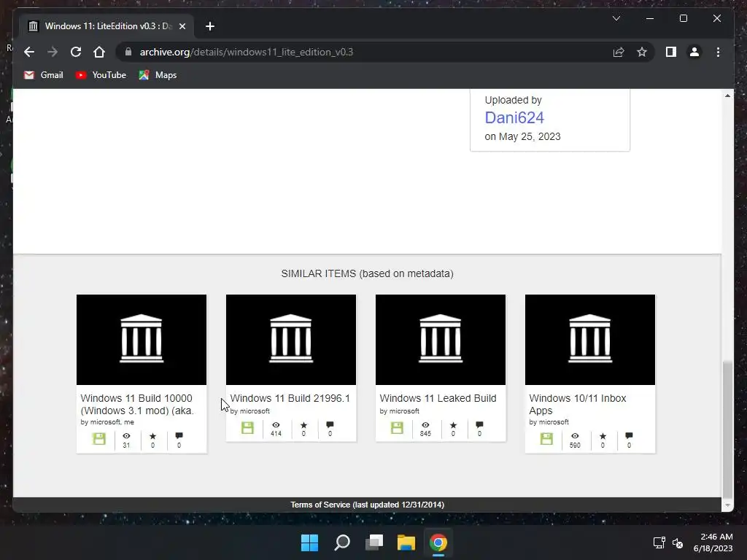This screenshot has width=747, height=560.
Task: Click the Windows 10/11 Inbox Apps title
Action: [x=578, y=404]
